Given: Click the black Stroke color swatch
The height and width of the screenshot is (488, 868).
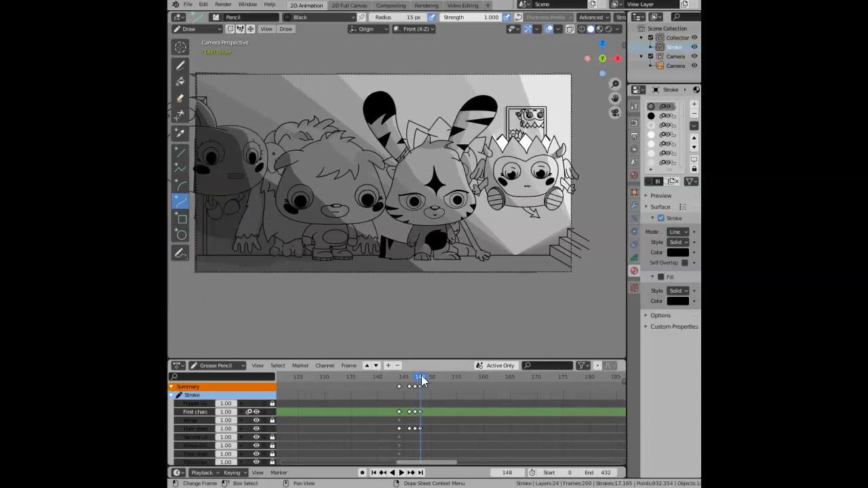Looking at the screenshot, I should (x=677, y=252).
